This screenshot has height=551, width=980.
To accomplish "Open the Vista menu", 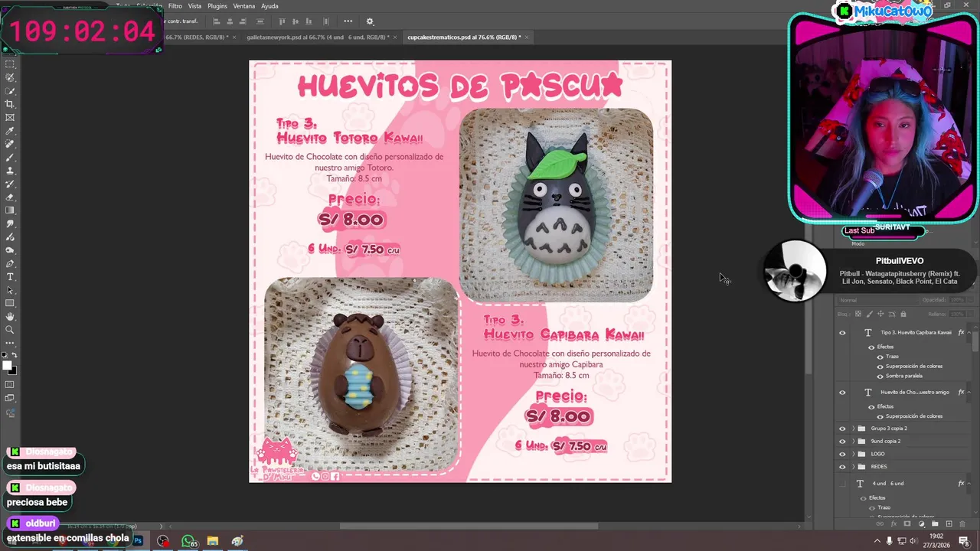I will pyautogui.click(x=195, y=6).
